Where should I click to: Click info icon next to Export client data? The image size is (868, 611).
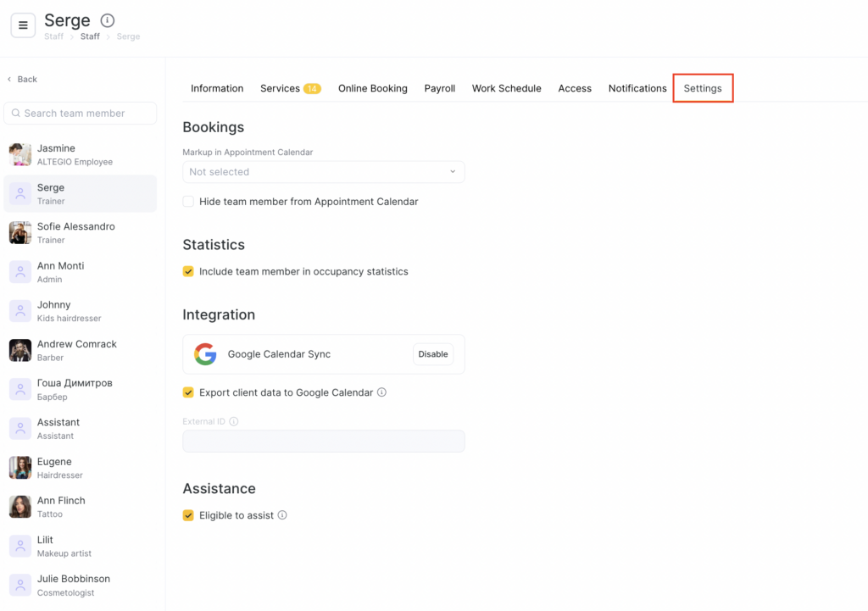tap(381, 392)
